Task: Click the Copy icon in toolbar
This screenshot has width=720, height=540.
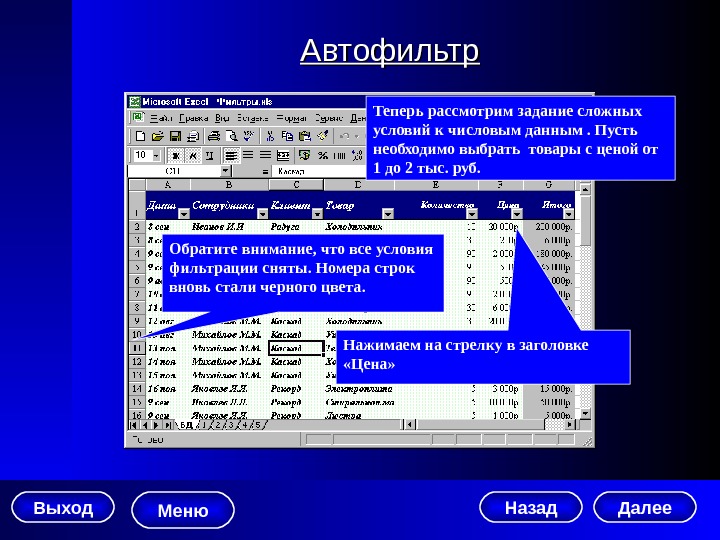Action: (287, 136)
